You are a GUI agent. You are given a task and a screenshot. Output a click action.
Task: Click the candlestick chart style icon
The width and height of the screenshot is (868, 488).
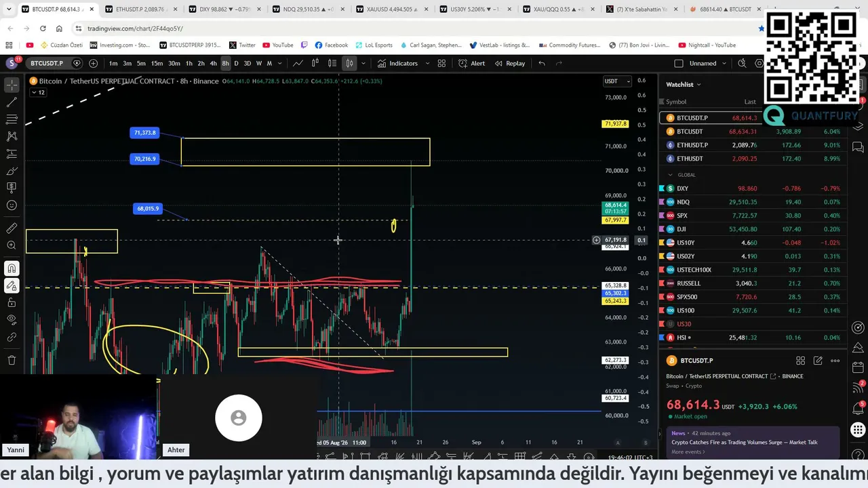tap(349, 63)
